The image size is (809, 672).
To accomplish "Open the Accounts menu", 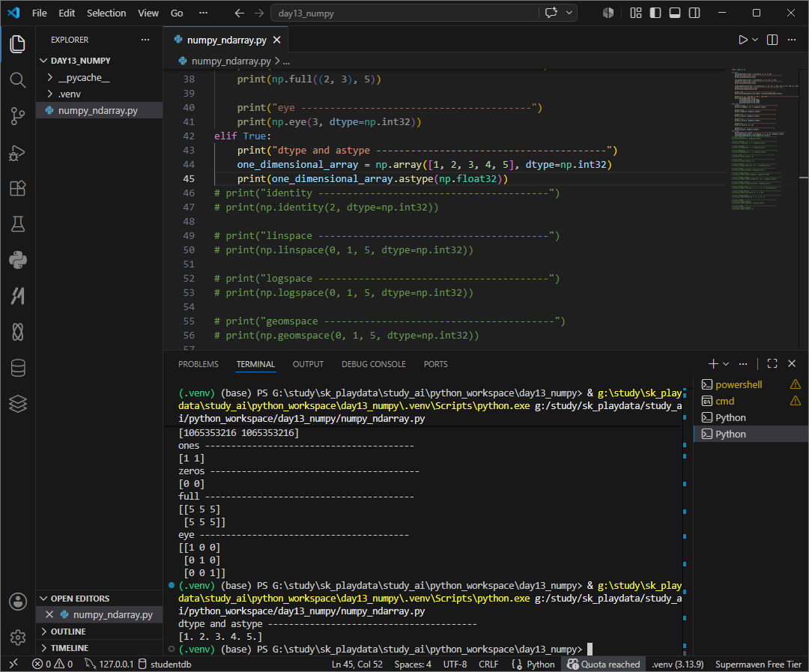I will (17, 602).
